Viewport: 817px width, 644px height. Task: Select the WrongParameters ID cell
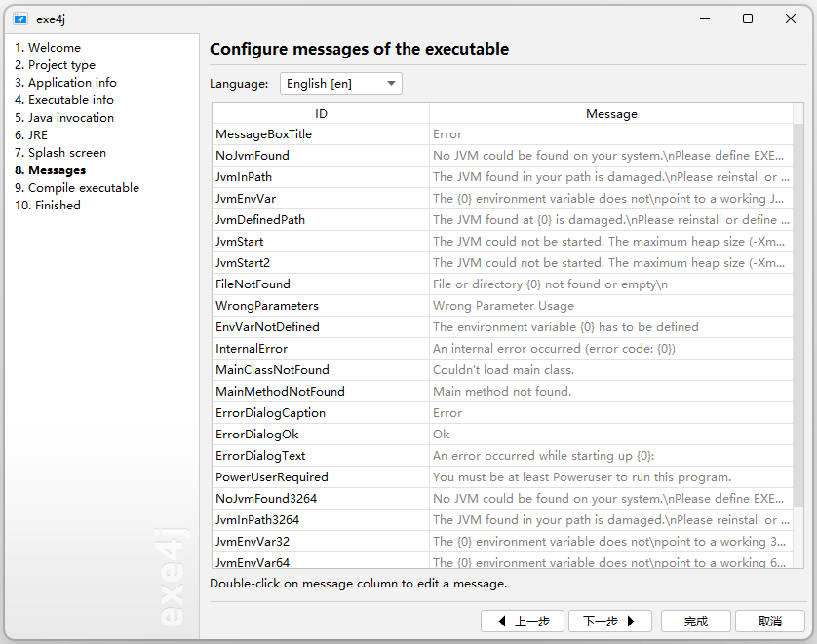321,306
